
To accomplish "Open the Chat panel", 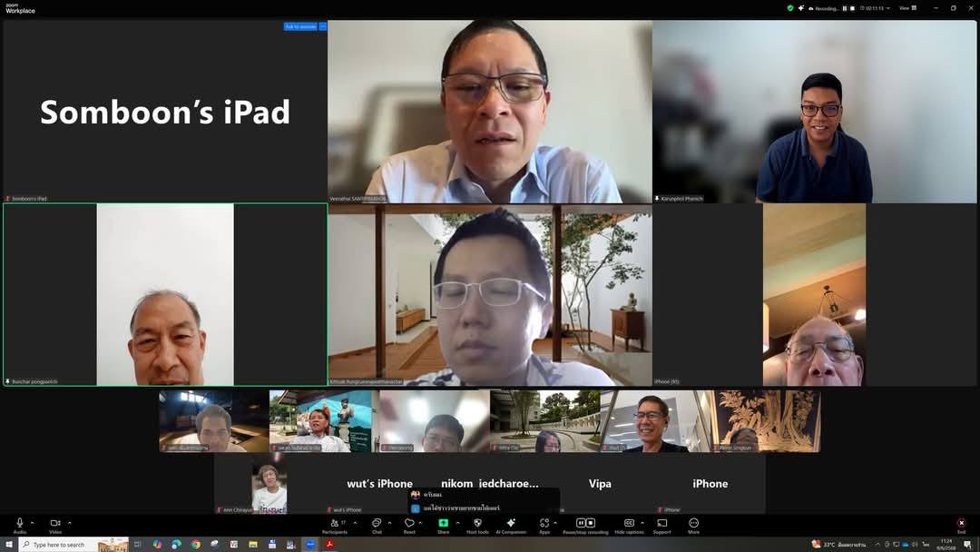I will (x=376, y=524).
